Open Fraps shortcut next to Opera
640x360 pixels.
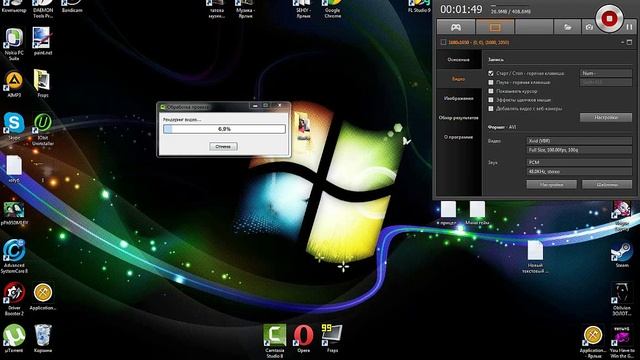tap(332, 338)
